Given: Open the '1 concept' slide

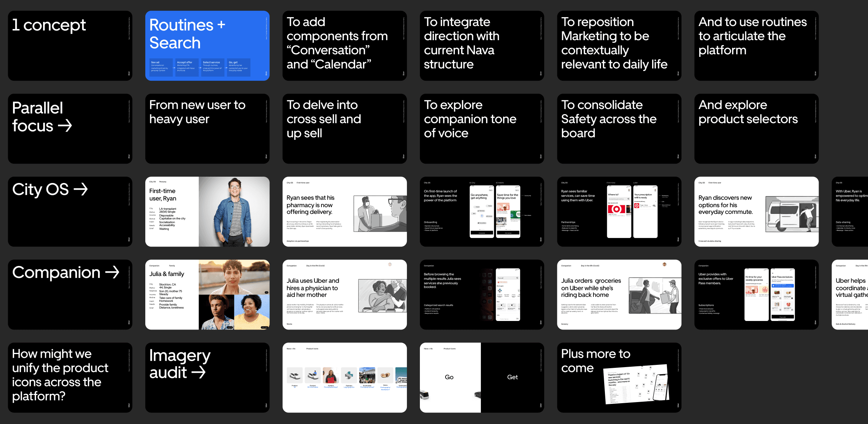Looking at the screenshot, I should [70, 46].
